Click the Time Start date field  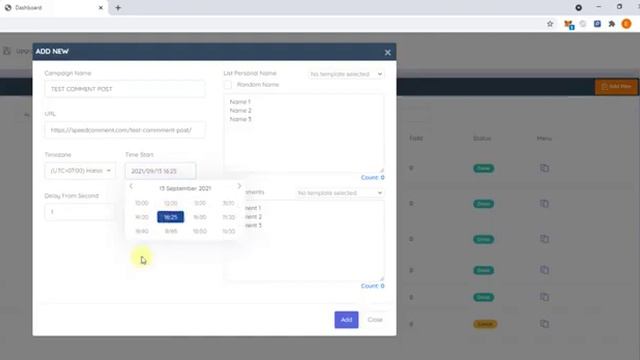[160, 171]
